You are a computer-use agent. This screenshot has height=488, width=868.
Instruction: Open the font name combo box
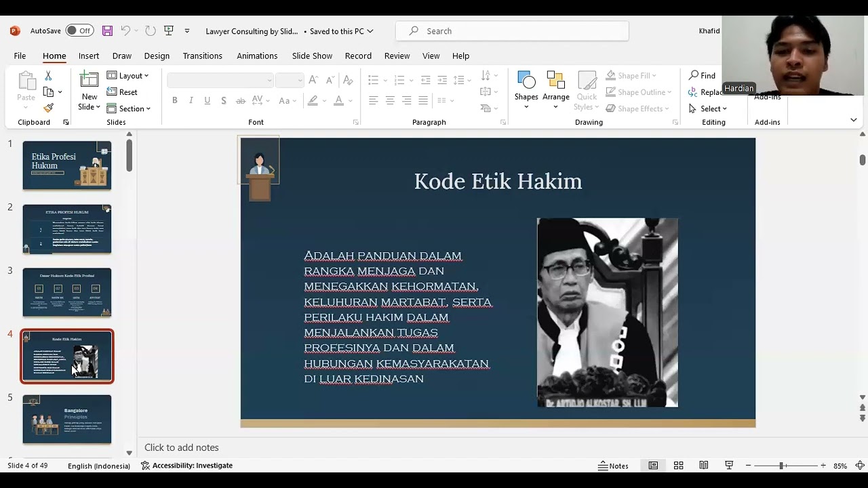(x=220, y=80)
